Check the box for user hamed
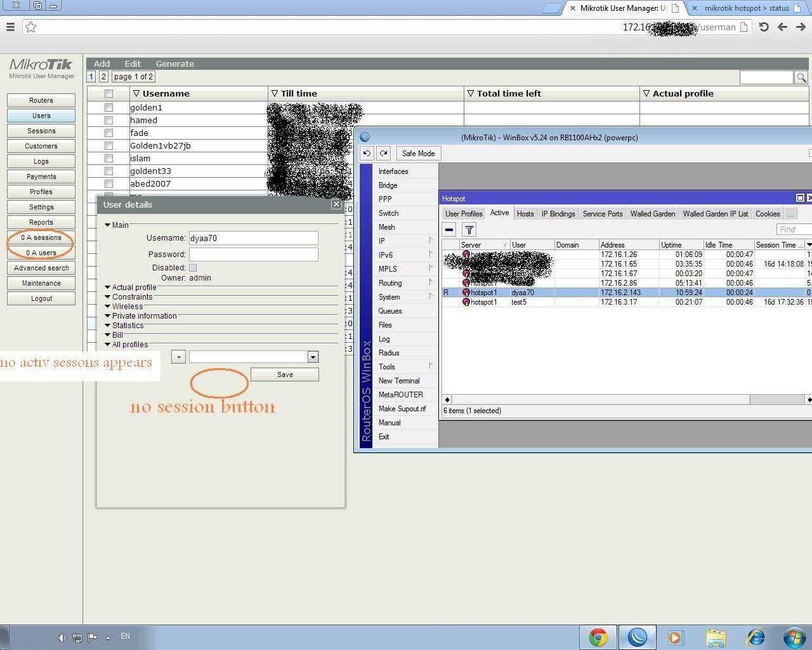This screenshot has height=650, width=812. click(108, 121)
